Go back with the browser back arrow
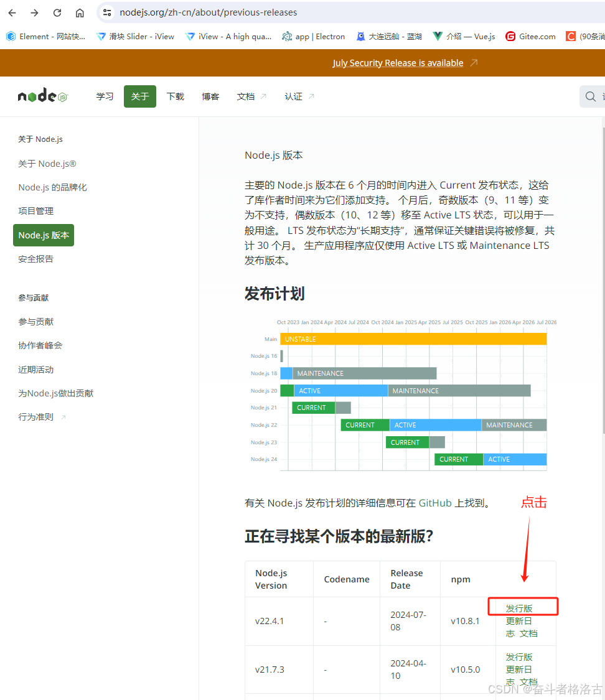Viewport: 605px width, 700px height. point(12,12)
